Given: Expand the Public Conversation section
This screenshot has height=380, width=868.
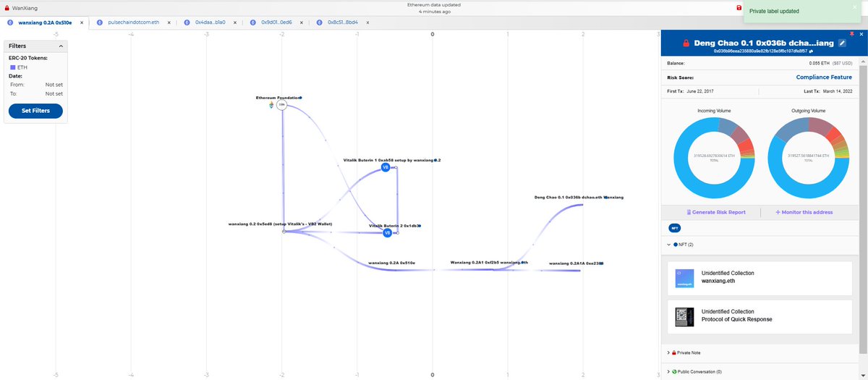Looking at the screenshot, I should click(668, 371).
